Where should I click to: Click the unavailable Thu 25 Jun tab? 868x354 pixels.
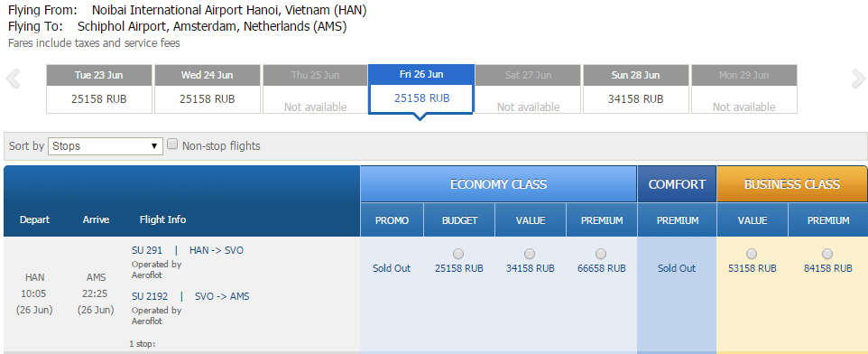coord(315,88)
